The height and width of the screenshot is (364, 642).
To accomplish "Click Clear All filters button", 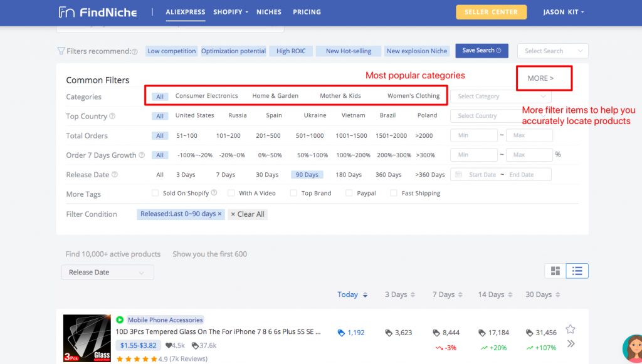I will click(x=247, y=214).
